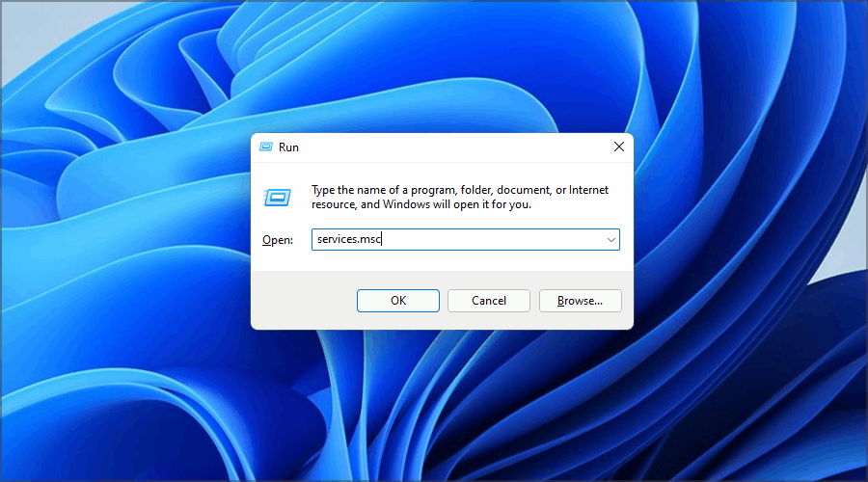Cancel the Run dialog
This screenshot has height=482, width=868.
coord(489,301)
